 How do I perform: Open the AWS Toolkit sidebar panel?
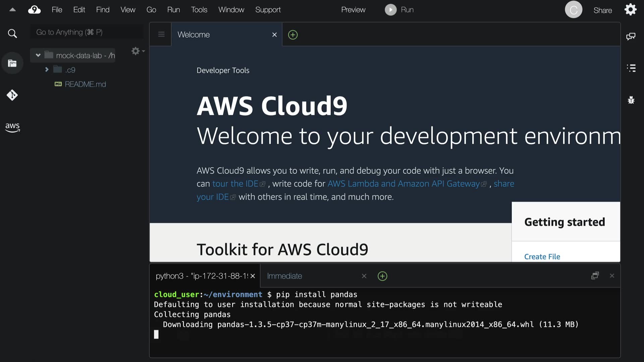pos(12,127)
